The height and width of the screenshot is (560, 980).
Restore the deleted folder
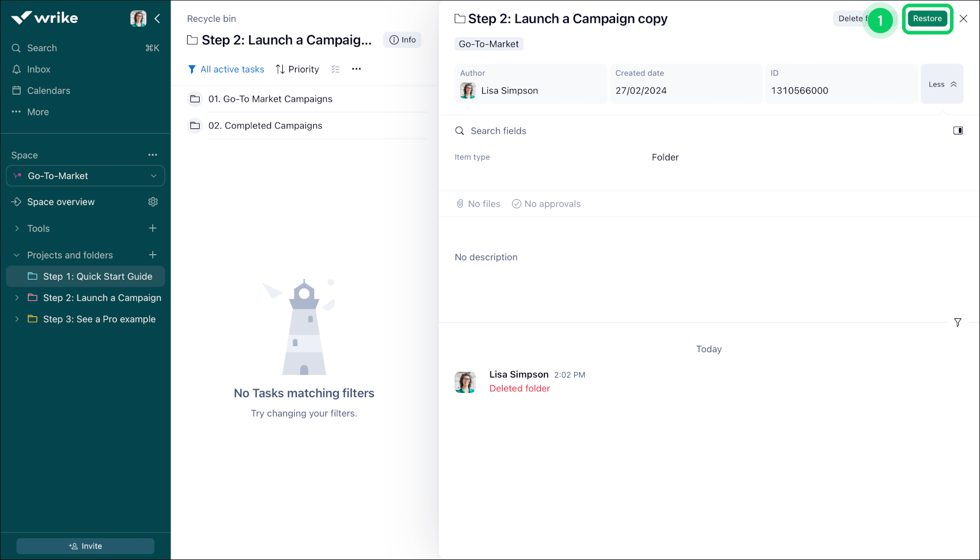tap(927, 19)
